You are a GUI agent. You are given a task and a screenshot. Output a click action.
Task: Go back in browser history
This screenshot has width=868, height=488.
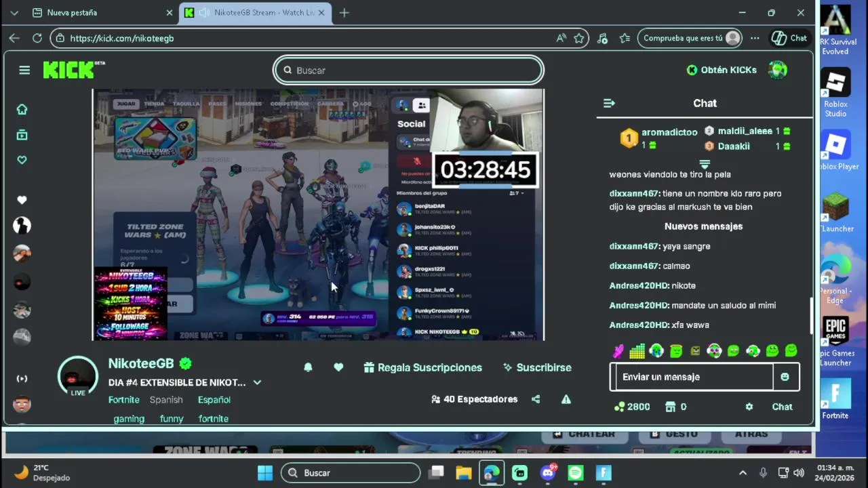[14, 38]
